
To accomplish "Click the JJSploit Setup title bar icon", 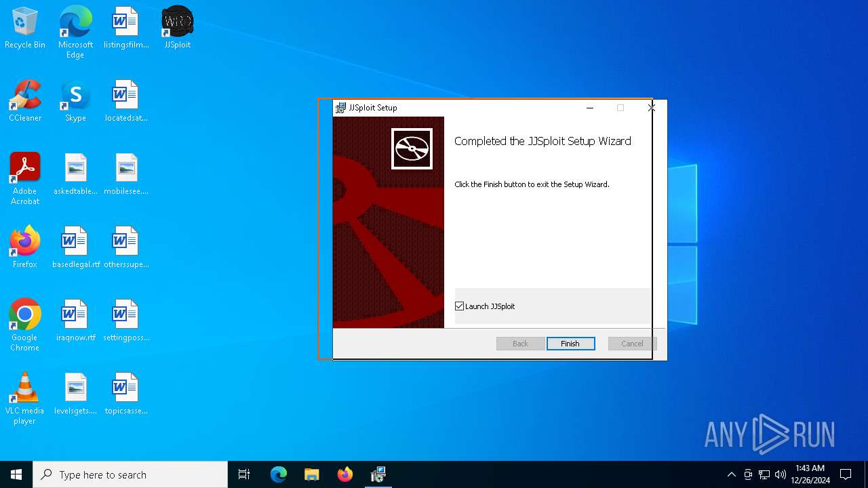I will (340, 108).
